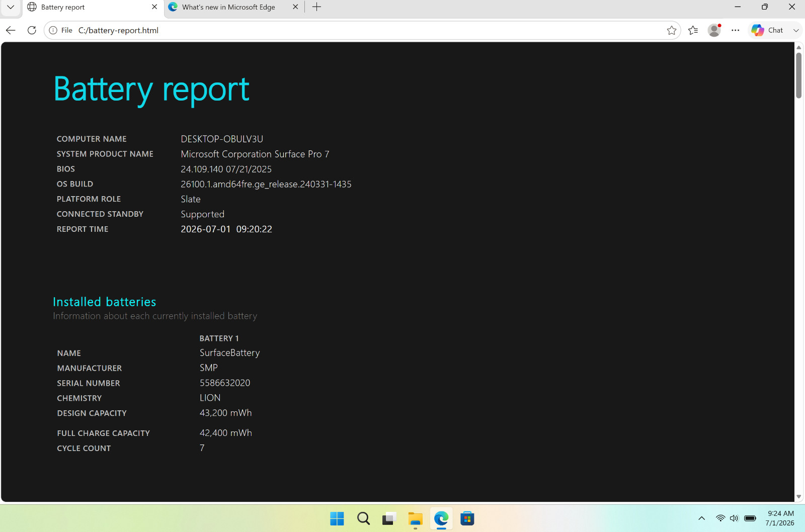Click the CONNECTED STANDBY label

pyautogui.click(x=100, y=214)
